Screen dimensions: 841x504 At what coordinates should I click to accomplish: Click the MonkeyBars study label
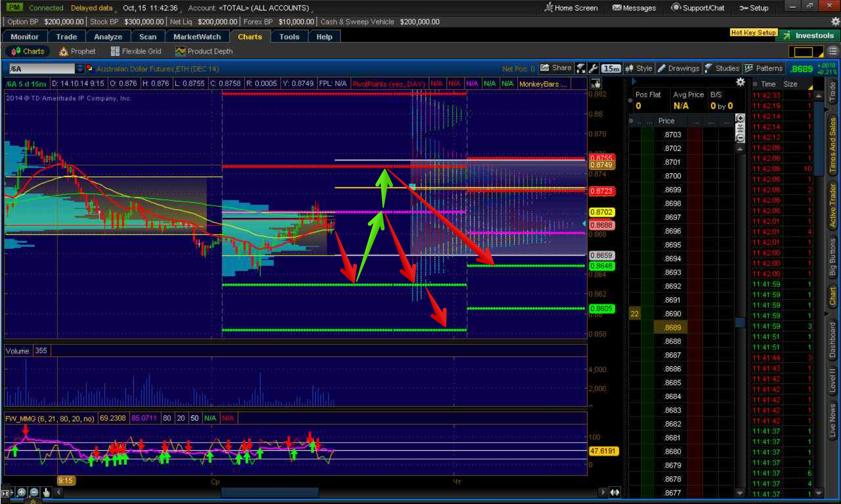(543, 84)
